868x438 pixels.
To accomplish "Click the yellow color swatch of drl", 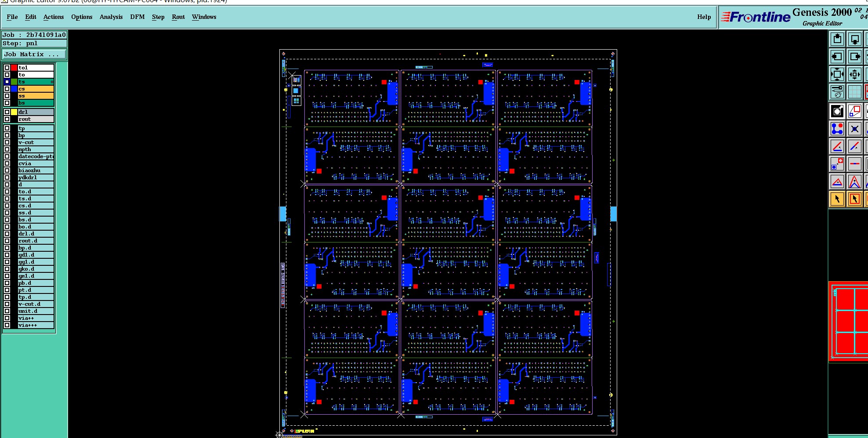I will [x=14, y=112].
